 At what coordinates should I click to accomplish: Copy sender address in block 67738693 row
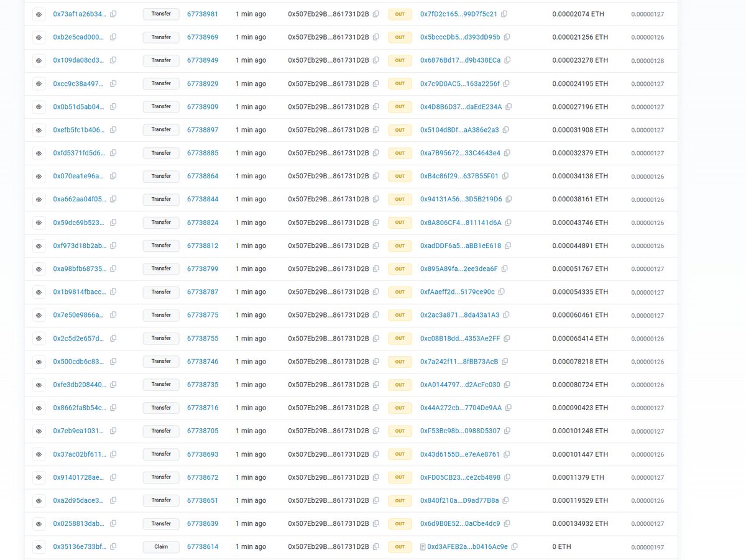click(375, 454)
